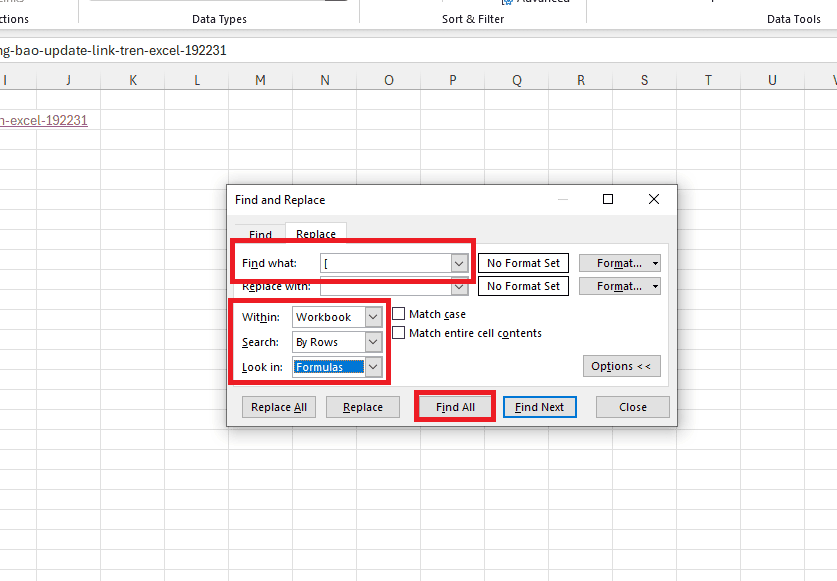Viewport: 837px width, 581px height.
Task: Open the Find what history dropdown arrow
Action: (459, 263)
